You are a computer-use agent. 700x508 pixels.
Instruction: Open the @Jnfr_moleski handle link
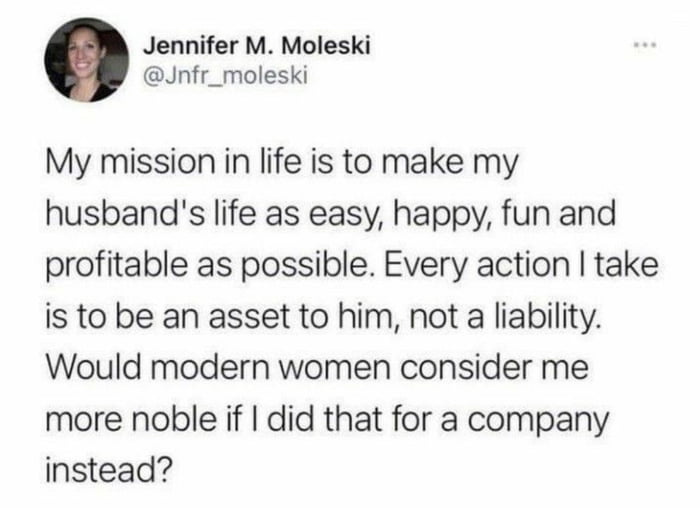coord(225,76)
